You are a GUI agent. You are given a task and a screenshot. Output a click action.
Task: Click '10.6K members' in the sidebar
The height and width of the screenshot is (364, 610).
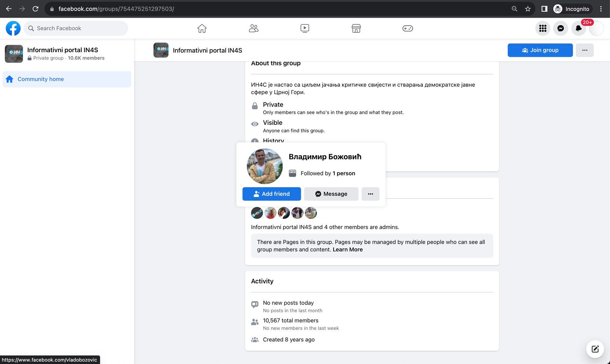(86, 58)
